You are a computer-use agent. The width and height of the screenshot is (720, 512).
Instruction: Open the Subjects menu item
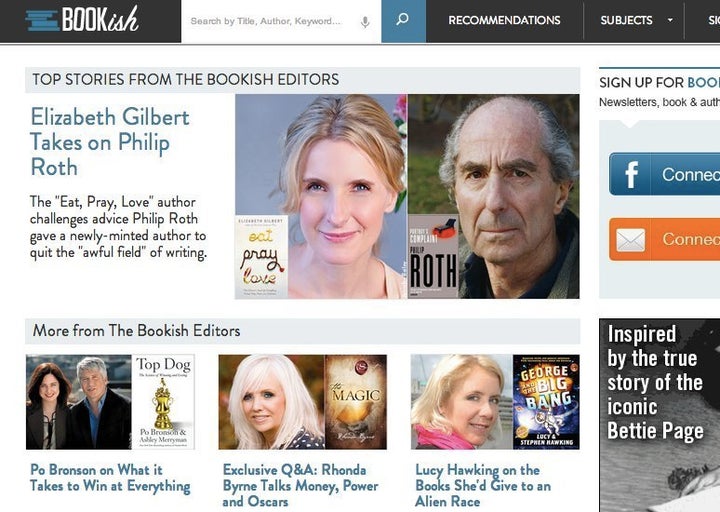coord(626,20)
